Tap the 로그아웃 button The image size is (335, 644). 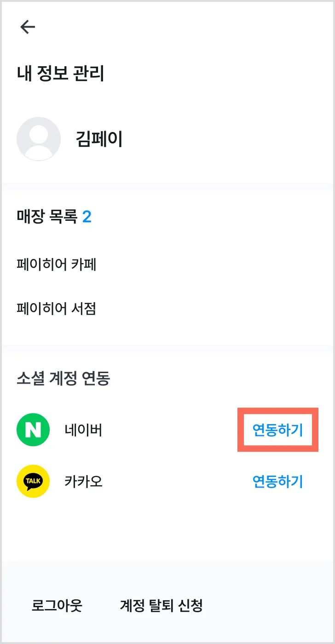[57, 605]
